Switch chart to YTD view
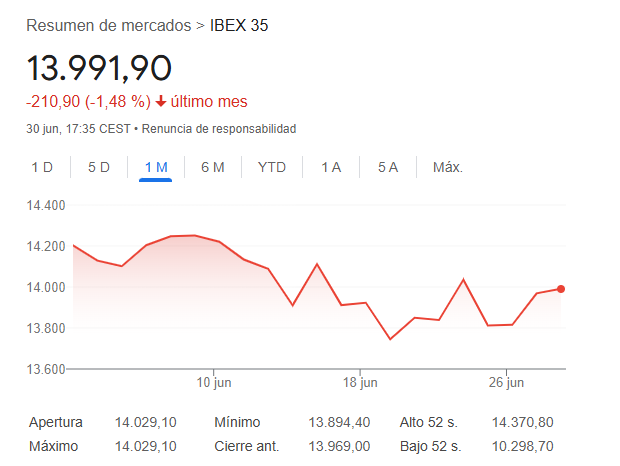Viewport: 620px width, 466px height. (x=272, y=167)
